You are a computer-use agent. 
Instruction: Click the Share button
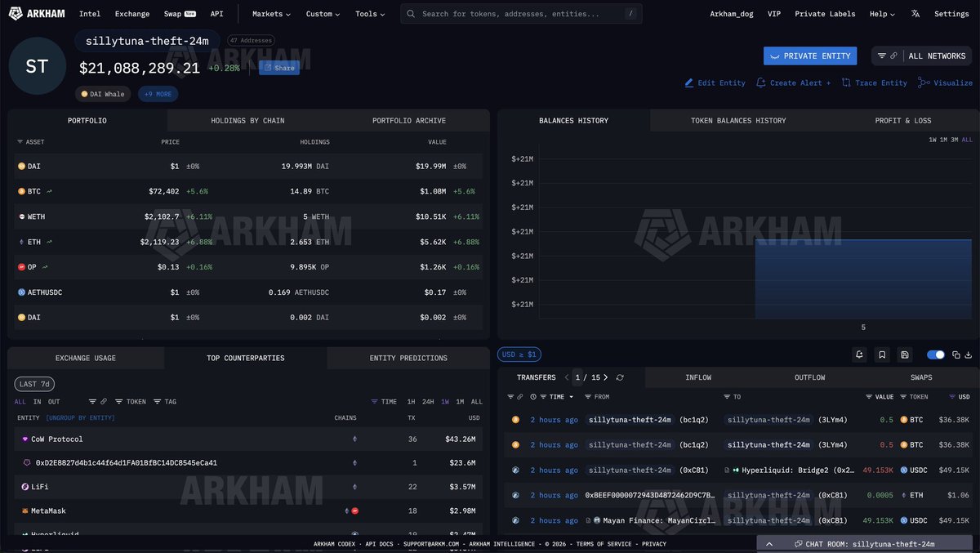tap(279, 68)
